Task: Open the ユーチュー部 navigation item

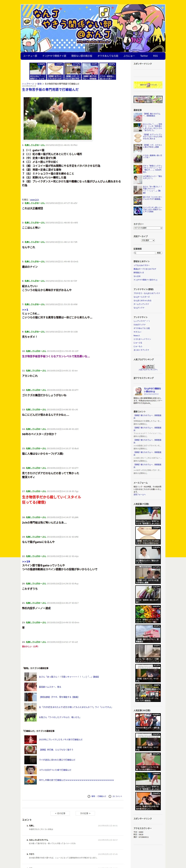Action: [30, 56]
